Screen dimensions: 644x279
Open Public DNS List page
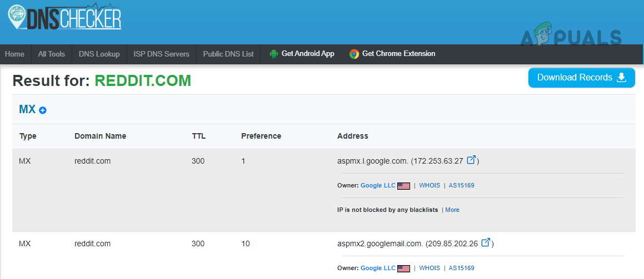pyautogui.click(x=228, y=54)
